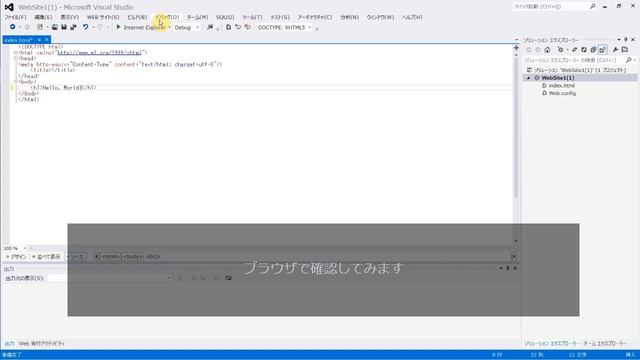Toggle auto-hide pin on Solution Explorer

pyautogui.click(x=626, y=40)
